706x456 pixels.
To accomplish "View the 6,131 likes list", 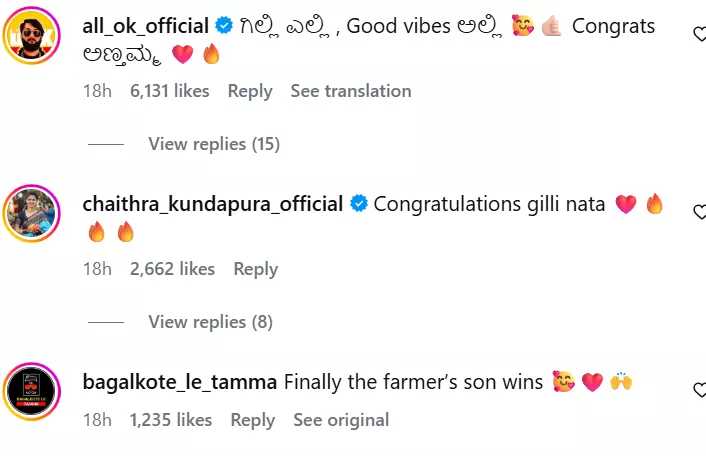I will [x=170, y=91].
